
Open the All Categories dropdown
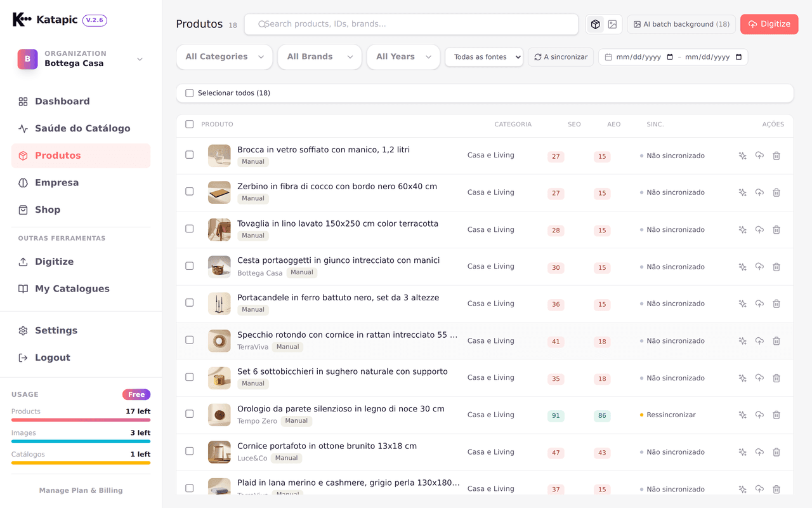click(x=225, y=57)
